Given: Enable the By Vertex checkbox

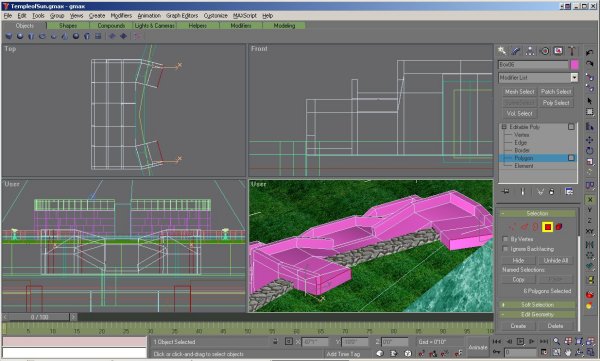Looking at the screenshot, I should pyautogui.click(x=505, y=239).
